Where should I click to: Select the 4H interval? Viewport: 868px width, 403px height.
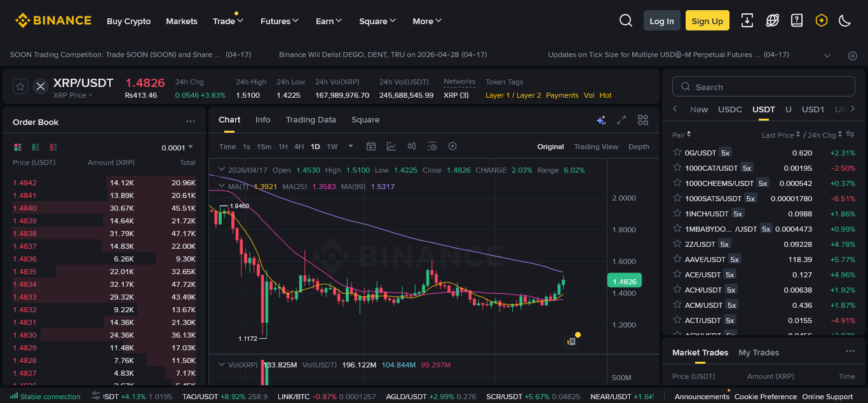[299, 147]
